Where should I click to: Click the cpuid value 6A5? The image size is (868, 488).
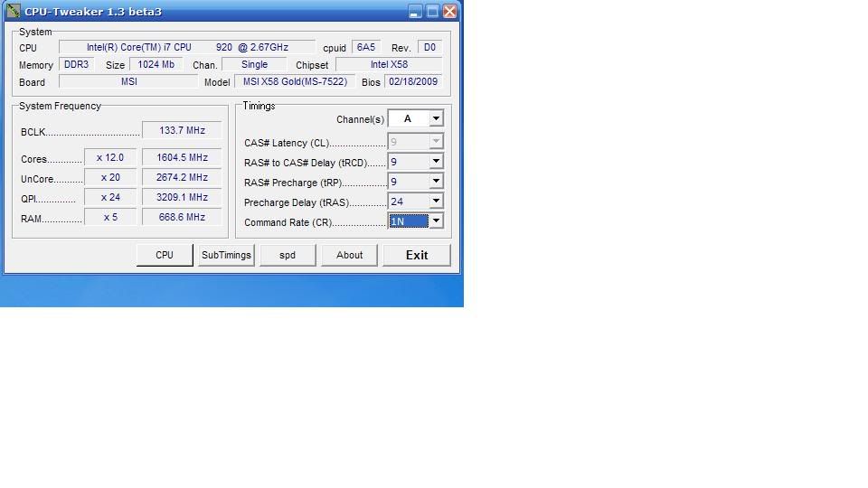tap(366, 48)
